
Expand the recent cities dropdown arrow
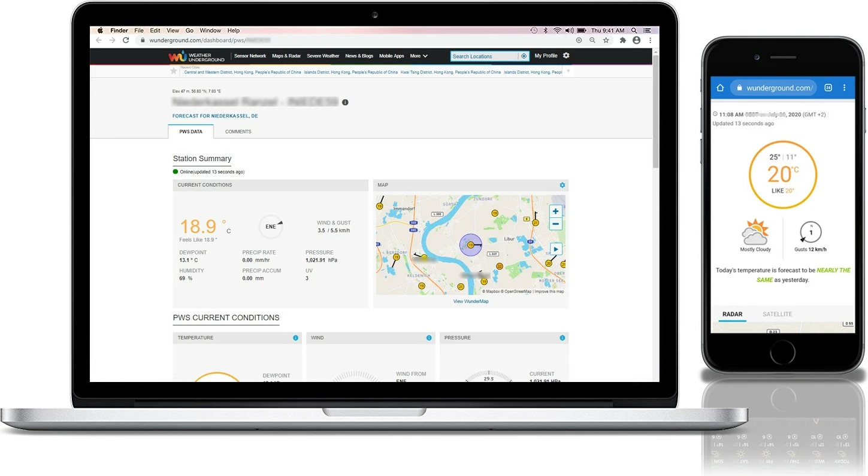point(568,71)
